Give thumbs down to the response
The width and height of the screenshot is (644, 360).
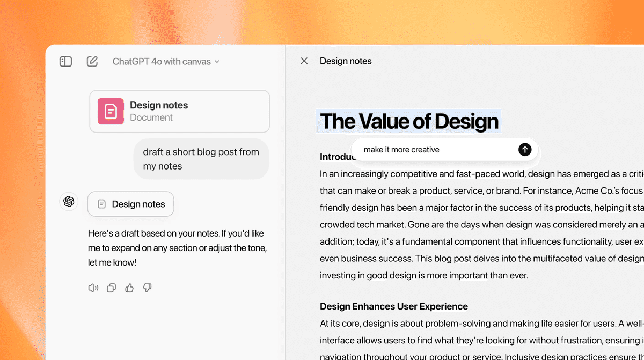(147, 288)
